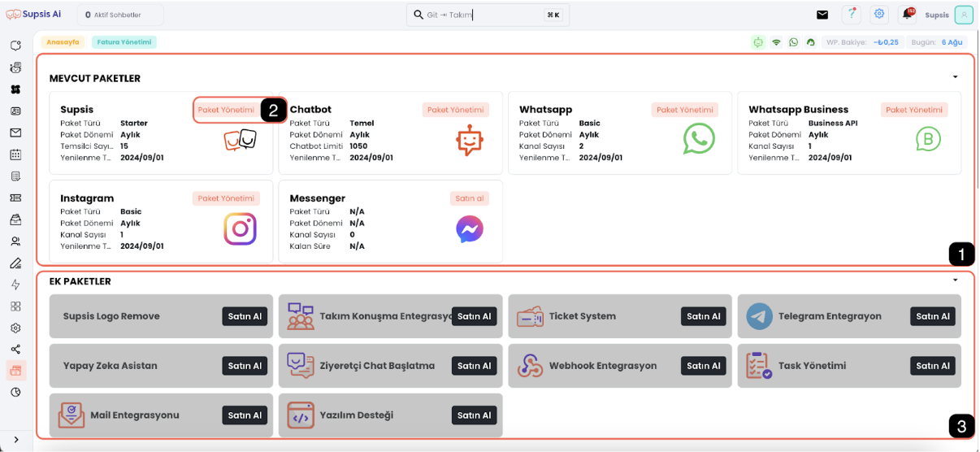Click the Mail Entegrasyonu envelope icon

72,415
